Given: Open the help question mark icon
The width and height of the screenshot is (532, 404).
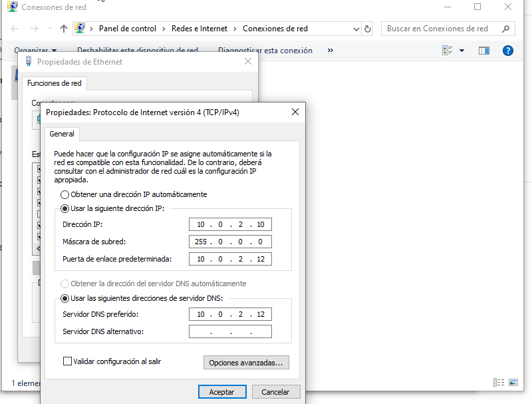Looking at the screenshot, I should tap(508, 51).
